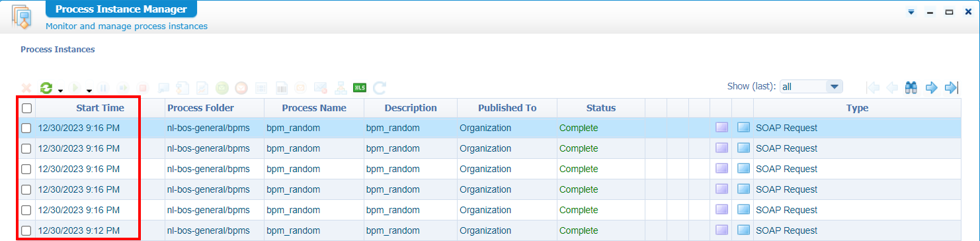Open the window options down-arrow menu
The image size is (980, 241).
911,12
